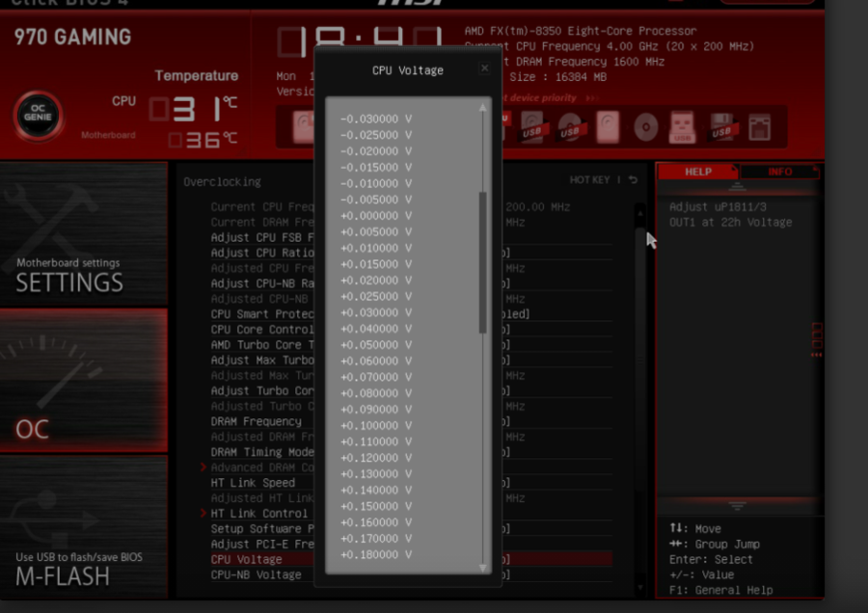Choose -0.005000 V option
868x613 pixels.
tap(376, 200)
